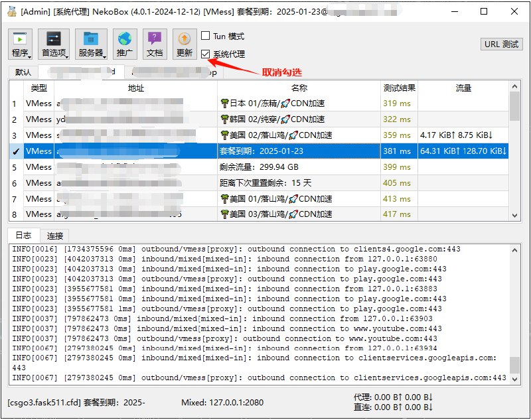
Task: Enable the Tun 模式 checkbox
Action: (206, 36)
